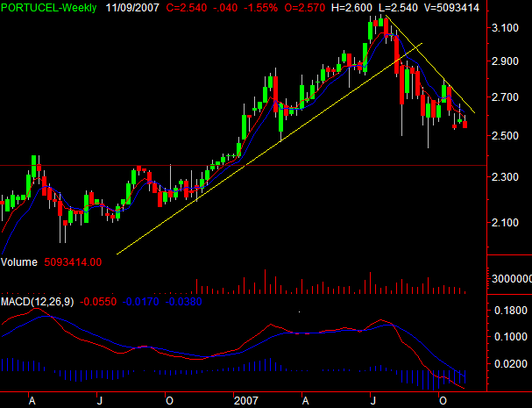The image size is (532, 408).
Task: Select the date 11/09/2007 in header
Action: 132,8
